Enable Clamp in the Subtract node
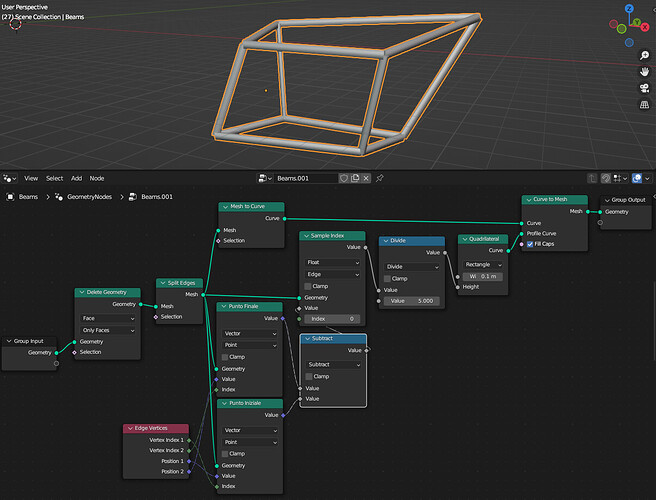Viewport: 656px width, 500px height. tap(309, 377)
